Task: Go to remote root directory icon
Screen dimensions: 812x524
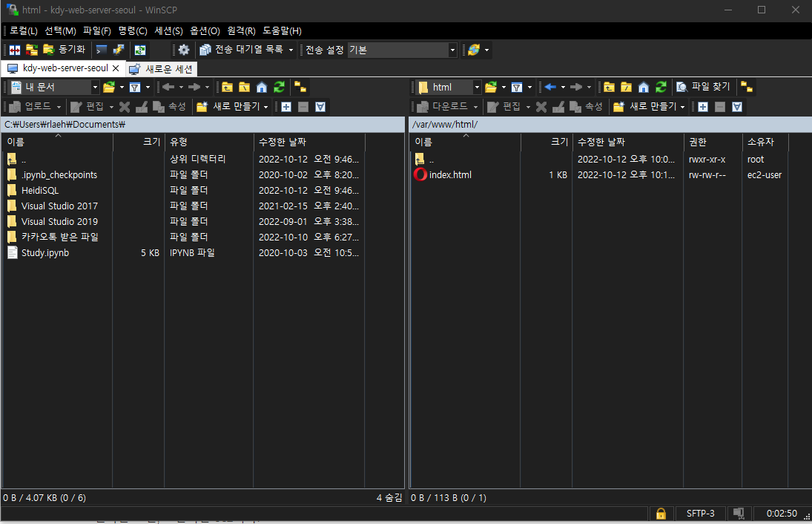Action: click(x=626, y=87)
